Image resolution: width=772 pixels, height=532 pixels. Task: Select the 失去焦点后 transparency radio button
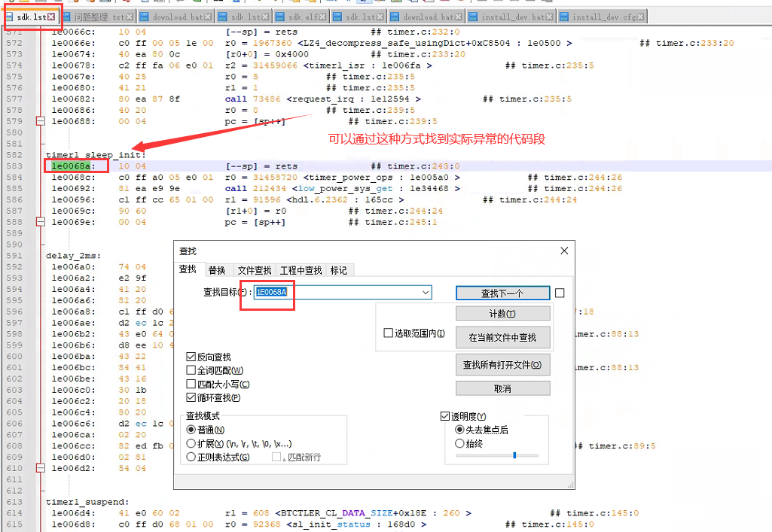click(x=459, y=429)
